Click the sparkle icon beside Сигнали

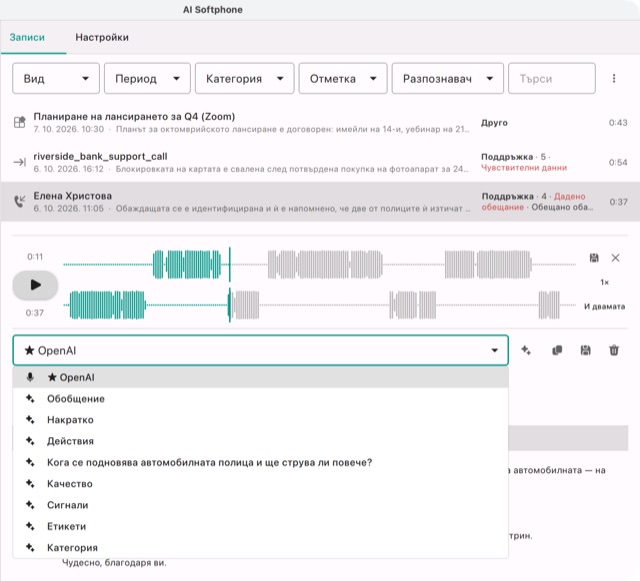tap(30, 505)
